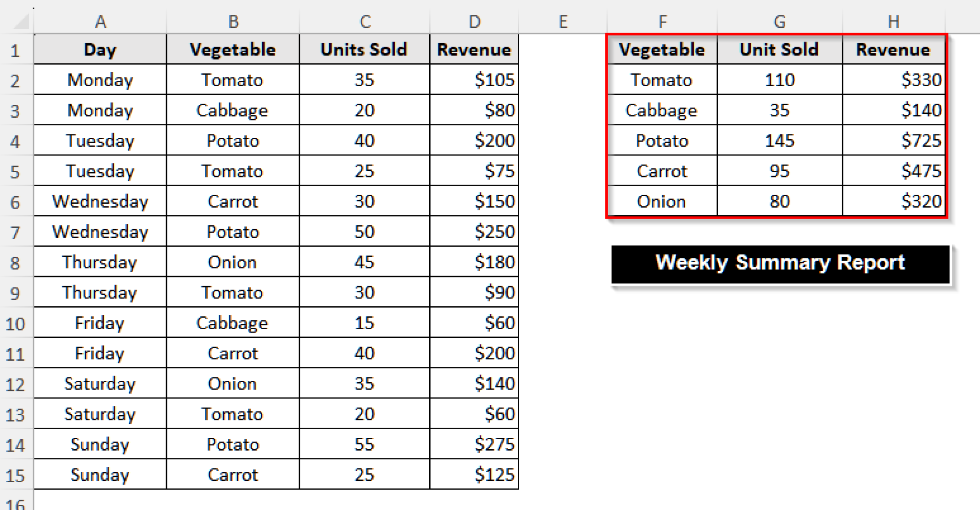Select column header D

(474, 21)
